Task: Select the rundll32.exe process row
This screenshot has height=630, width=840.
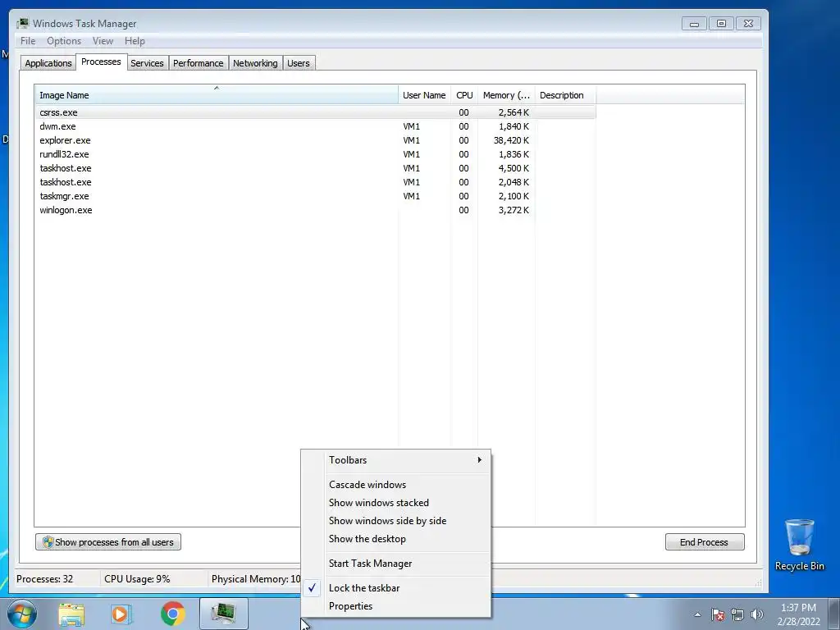Action: click(x=316, y=154)
